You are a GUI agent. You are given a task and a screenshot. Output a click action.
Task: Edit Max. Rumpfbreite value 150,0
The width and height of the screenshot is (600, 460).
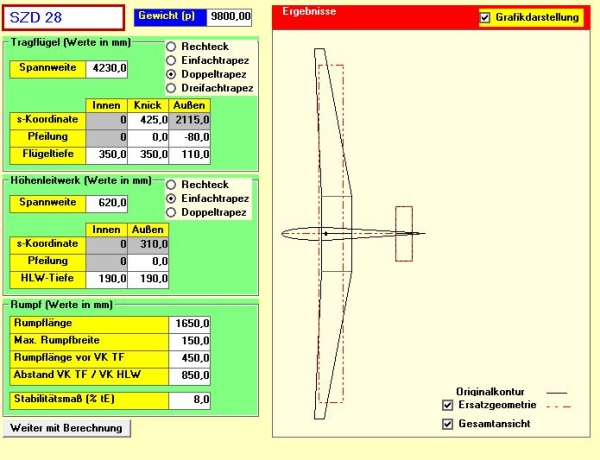coord(189,341)
